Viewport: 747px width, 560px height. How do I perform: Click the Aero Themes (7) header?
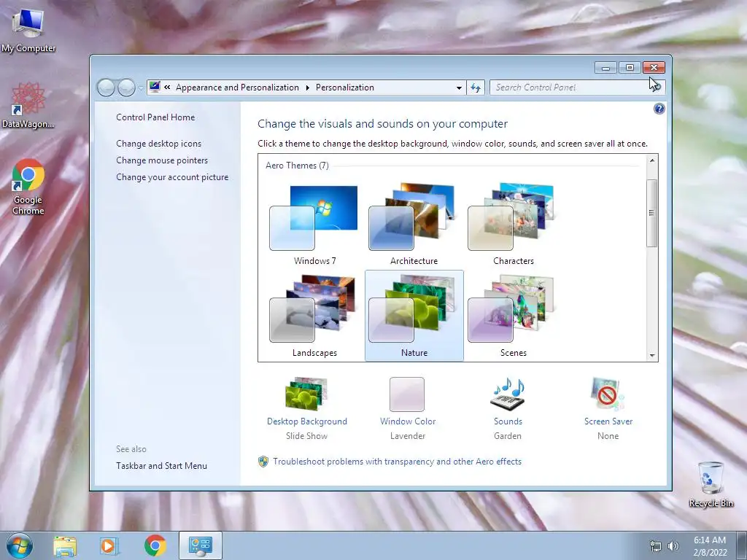click(297, 166)
